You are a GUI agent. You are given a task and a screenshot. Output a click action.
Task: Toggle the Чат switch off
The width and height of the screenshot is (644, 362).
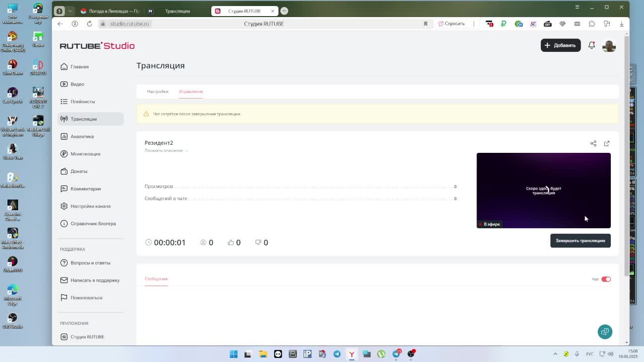point(606,279)
